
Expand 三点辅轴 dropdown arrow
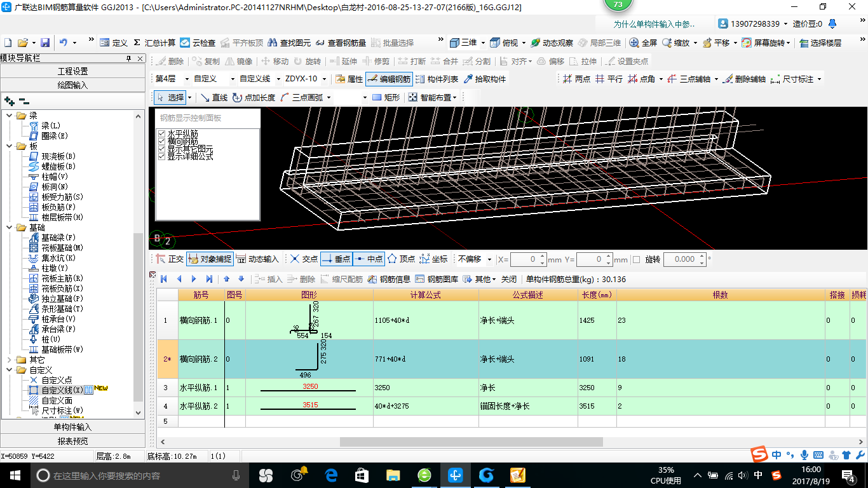716,79
